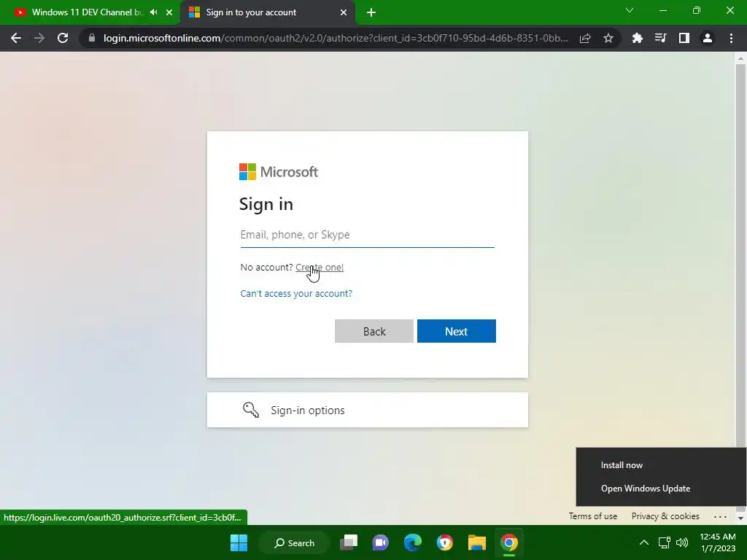Open media controls icon in toolbar

(660, 38)
